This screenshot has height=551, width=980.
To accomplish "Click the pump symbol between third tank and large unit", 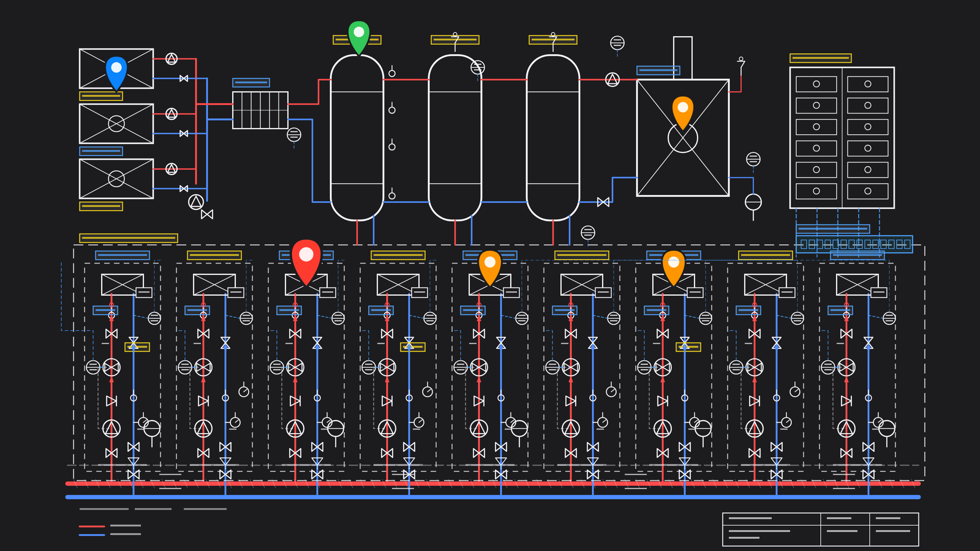I will (612, 80).
